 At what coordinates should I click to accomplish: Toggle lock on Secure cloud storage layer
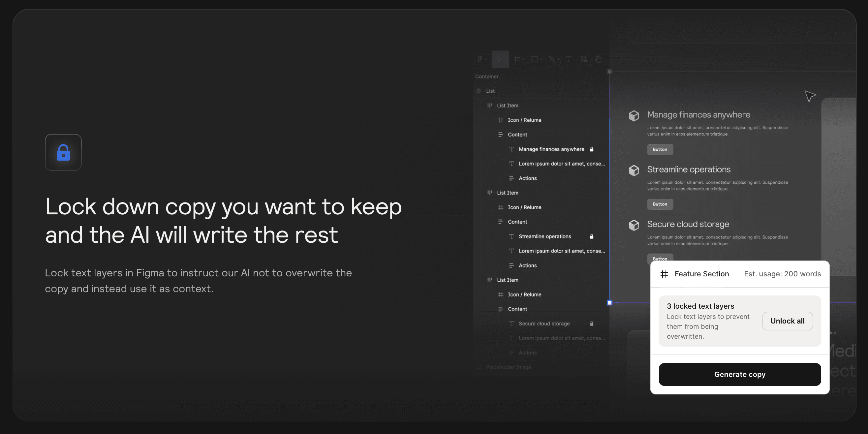click(591, 323)
